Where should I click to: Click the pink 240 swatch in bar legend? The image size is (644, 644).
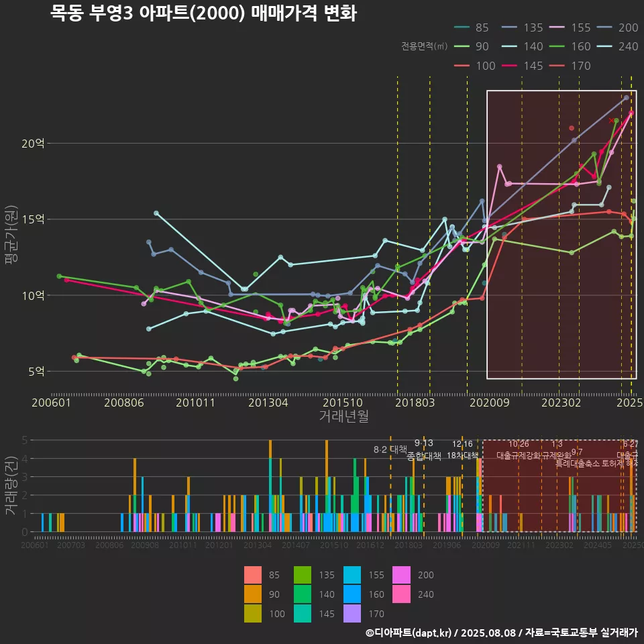(401, 594)
